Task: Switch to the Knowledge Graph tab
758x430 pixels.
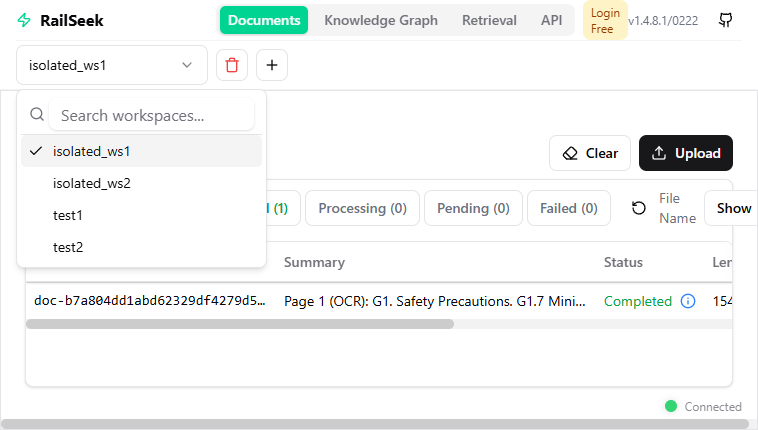Action: point(381,20)
